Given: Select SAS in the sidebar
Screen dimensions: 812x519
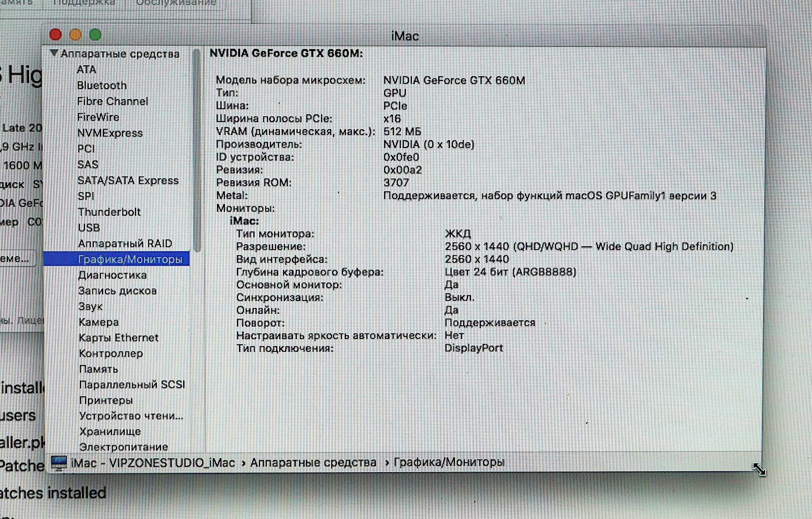Looking at the screenshot, I should (x=88, y=165).
